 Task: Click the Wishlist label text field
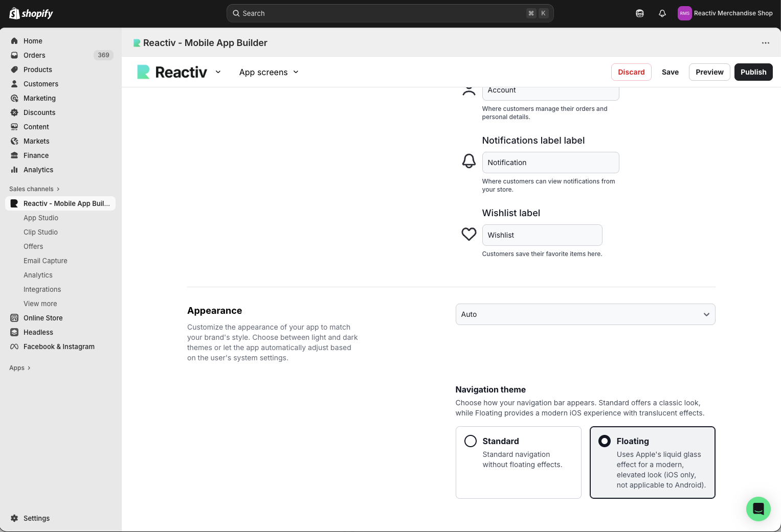[x=542, y=235]
